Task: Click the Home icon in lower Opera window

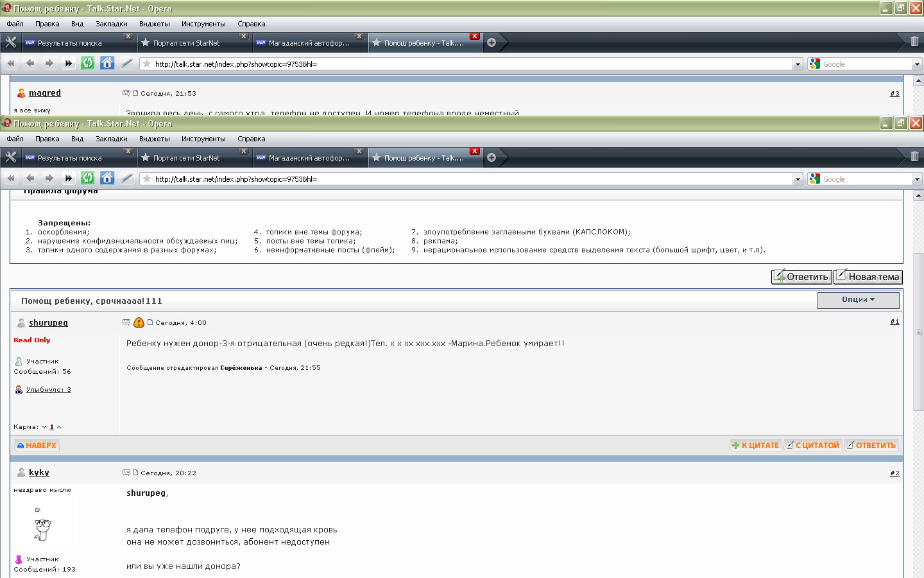Action: [x=107, y=178]
